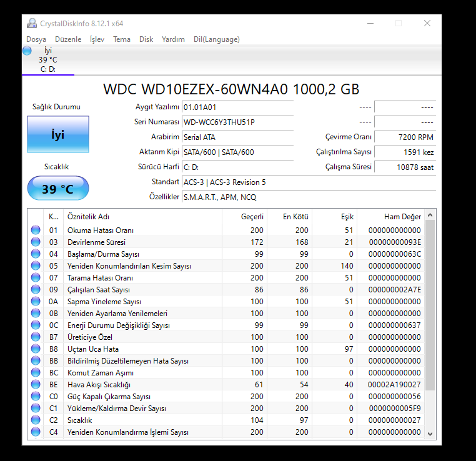The image size is (476, 461).
Task: Click raw value 00002A190027
Action: coord(394,385)
